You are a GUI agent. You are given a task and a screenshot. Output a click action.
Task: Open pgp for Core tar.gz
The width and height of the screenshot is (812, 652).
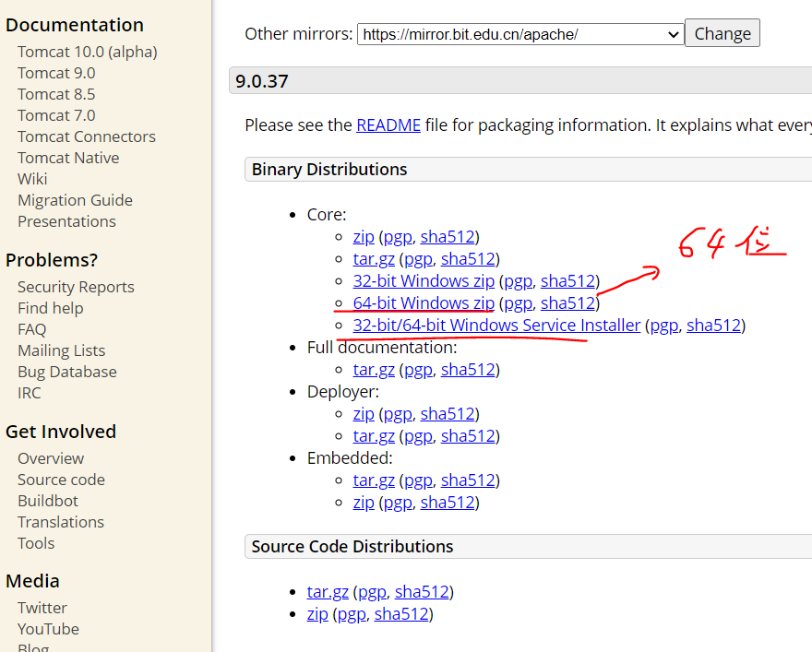(418, 259)
